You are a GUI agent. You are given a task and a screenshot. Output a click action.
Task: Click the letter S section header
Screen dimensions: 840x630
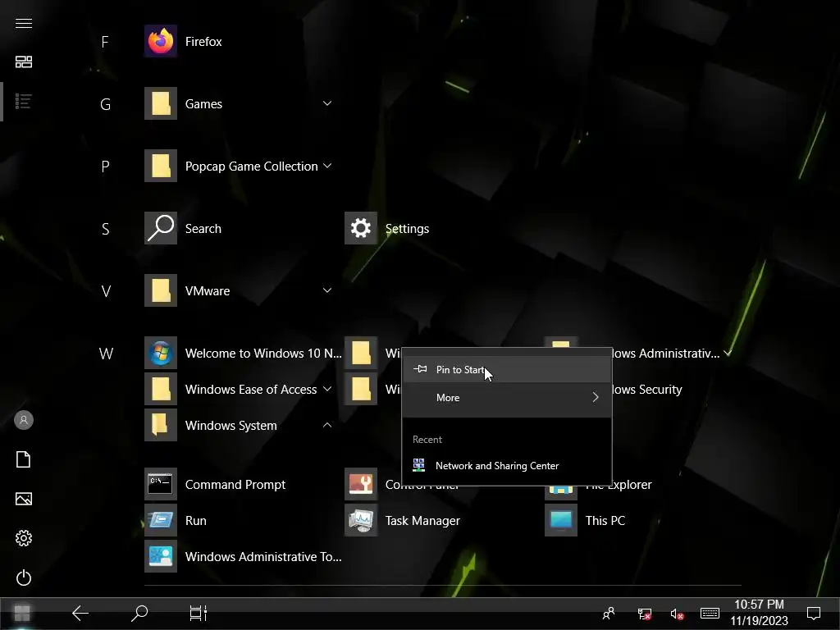[x=106, y=229]
